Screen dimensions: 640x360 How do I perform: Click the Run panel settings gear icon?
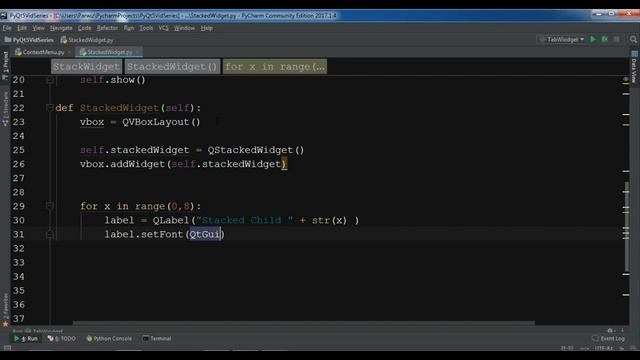click(x=610, y=331)
